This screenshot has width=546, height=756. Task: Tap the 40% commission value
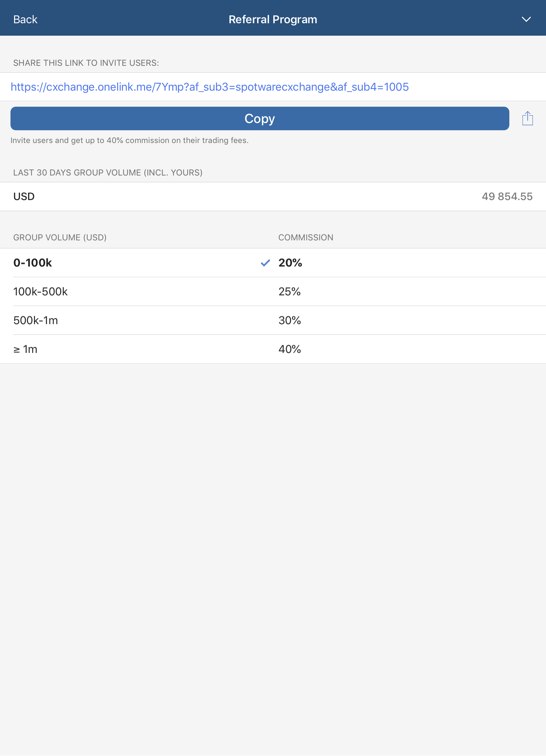[290, 349]
